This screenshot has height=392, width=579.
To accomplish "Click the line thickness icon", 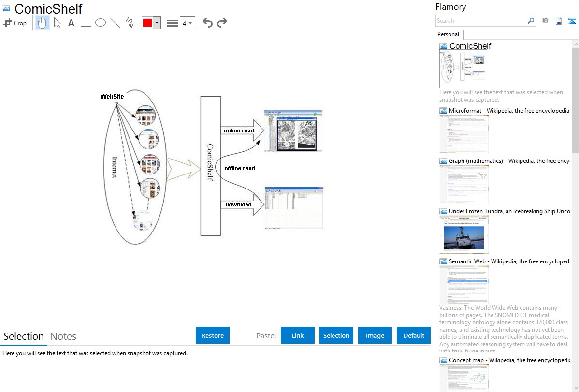I will pos(173,23).
